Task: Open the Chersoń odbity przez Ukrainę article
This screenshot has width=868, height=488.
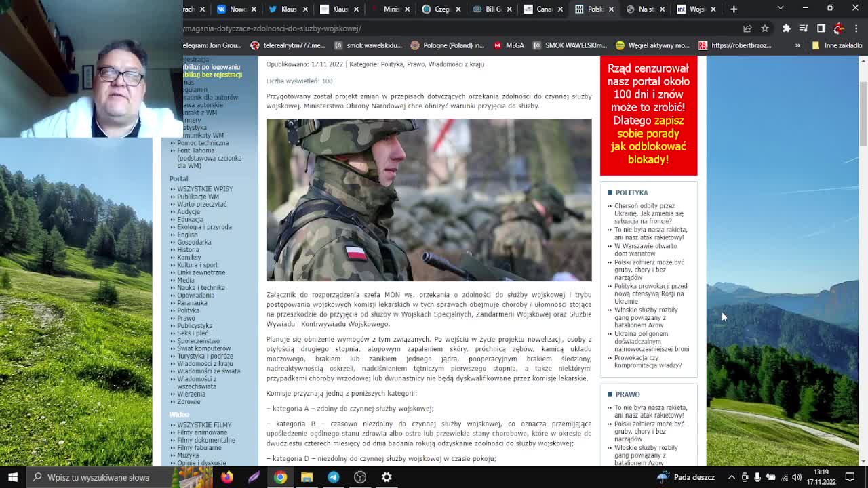Action: click(648, 213)
